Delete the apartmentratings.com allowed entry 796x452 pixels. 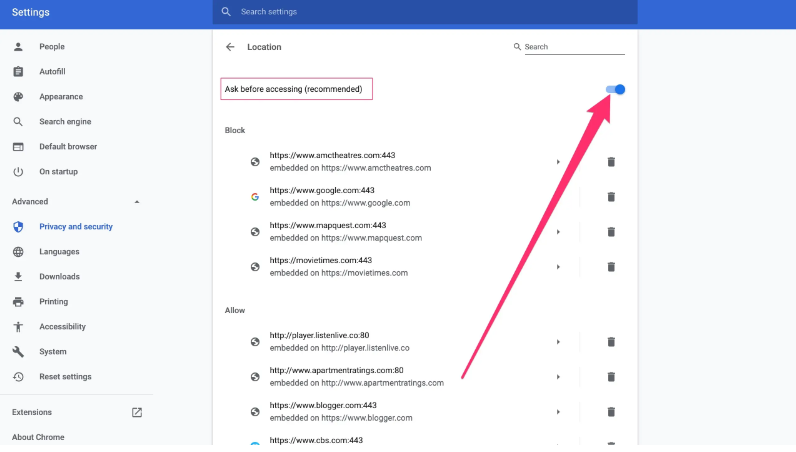pos(611,377)
